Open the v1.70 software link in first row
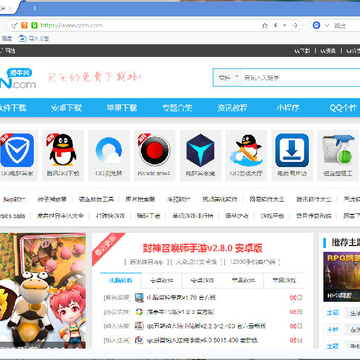Viewport: 360px width, 360px height. click(x=181, y=297)
